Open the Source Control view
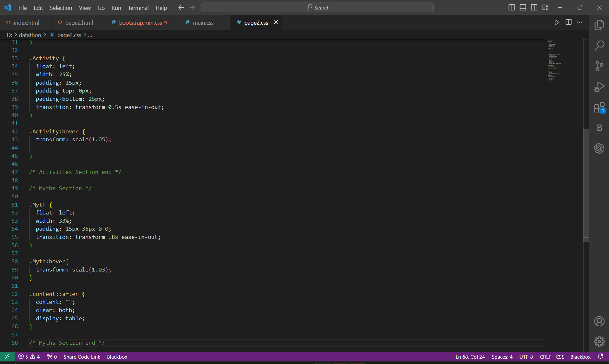This screenshot has width=609, height=364. click(599, 66)
